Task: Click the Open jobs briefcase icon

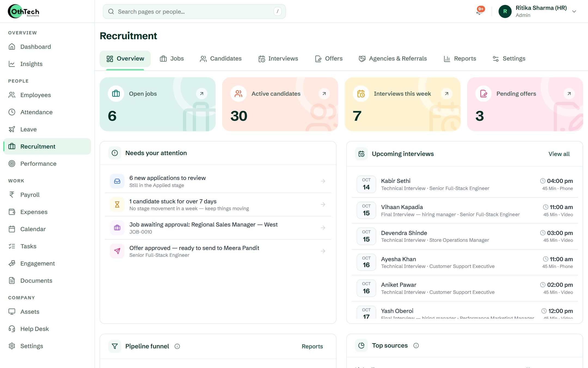Action: 116,93
